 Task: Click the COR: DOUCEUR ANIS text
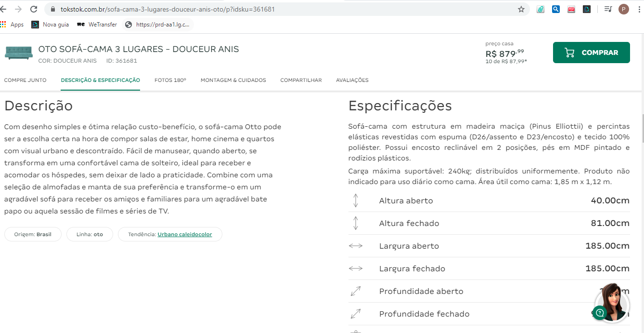(67, 61)
